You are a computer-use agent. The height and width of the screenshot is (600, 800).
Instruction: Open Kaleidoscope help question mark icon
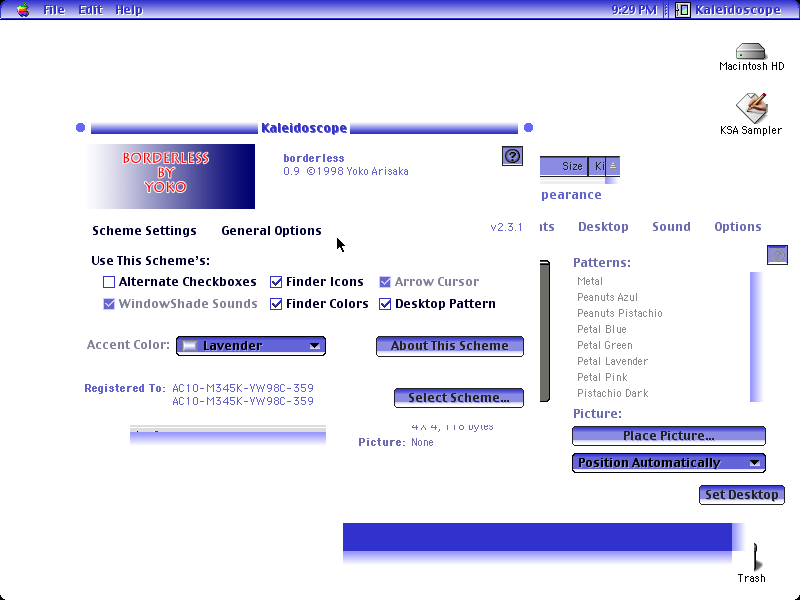(x=512, y=156)
